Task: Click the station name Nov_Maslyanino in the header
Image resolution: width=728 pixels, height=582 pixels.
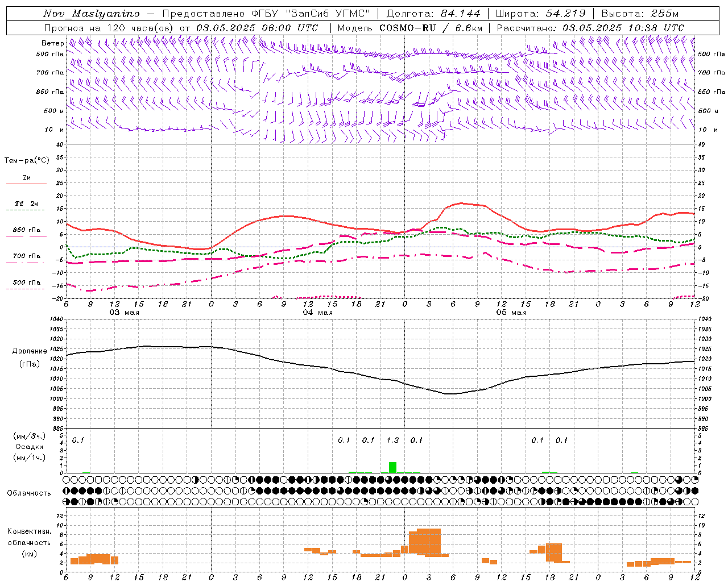Action: (x=92, y=14)
